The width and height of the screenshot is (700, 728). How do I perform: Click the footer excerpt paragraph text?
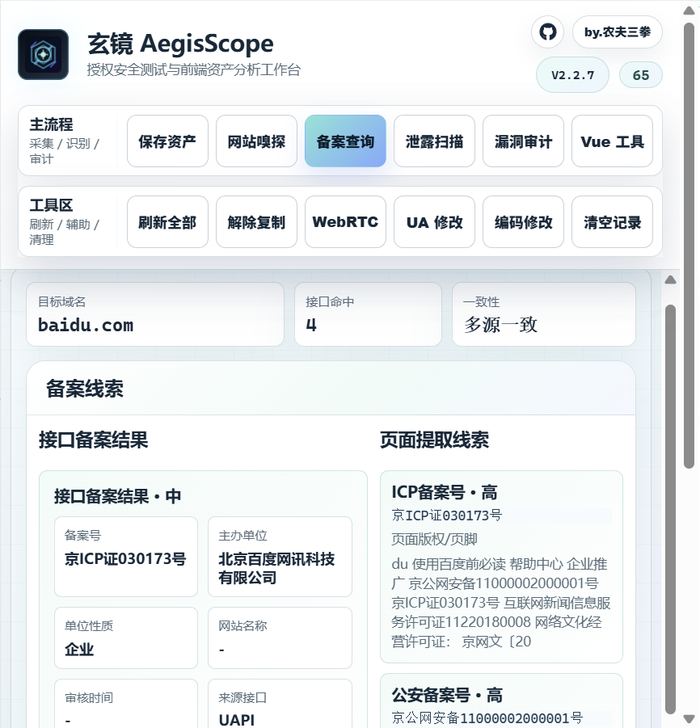point(501,603)
